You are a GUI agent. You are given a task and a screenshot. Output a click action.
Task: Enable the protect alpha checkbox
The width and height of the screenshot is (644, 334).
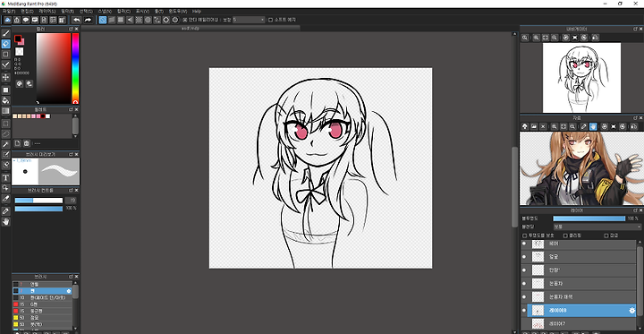pos(524,236)
